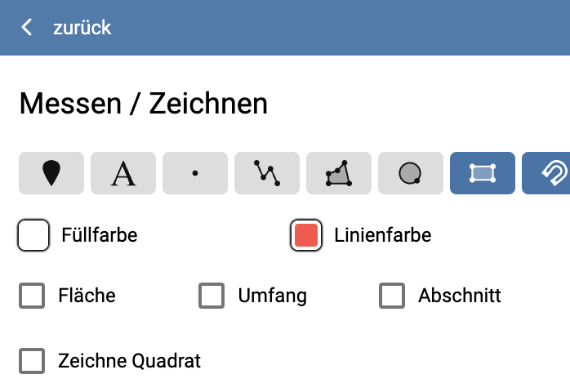
Task: Select the map marker drawing tool
Action: 51,173
